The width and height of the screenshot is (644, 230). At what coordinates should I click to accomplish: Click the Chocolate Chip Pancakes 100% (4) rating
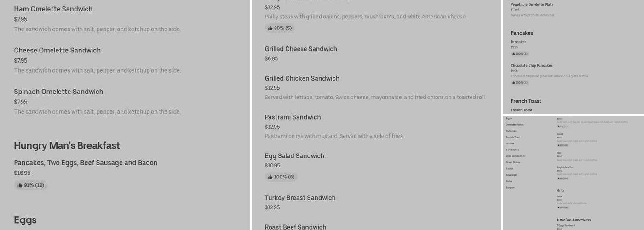tap(519, 83)
